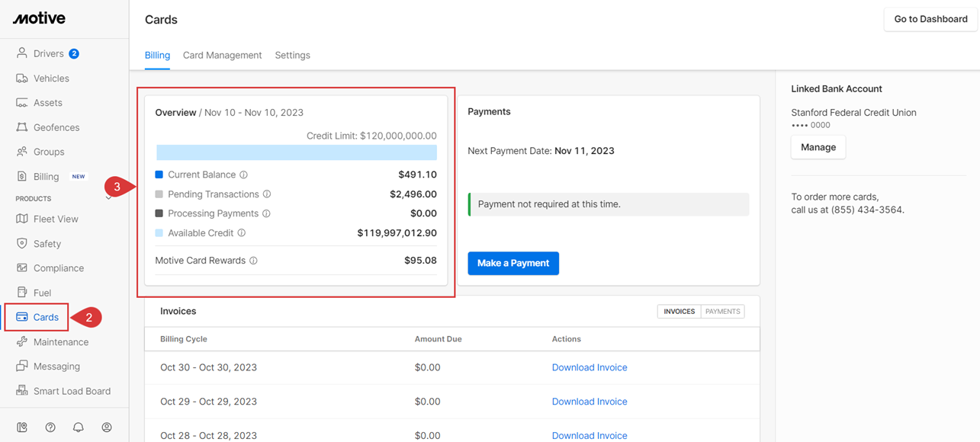This screenshot has height=442, width=980.
Task: Open the Settings tab
Action: tap(292, 56)
